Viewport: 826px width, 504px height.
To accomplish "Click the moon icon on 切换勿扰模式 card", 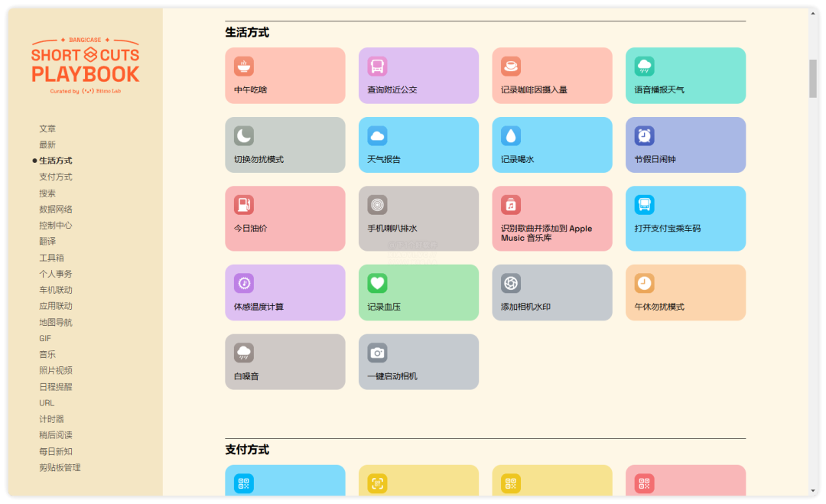I will click(244, 136).
